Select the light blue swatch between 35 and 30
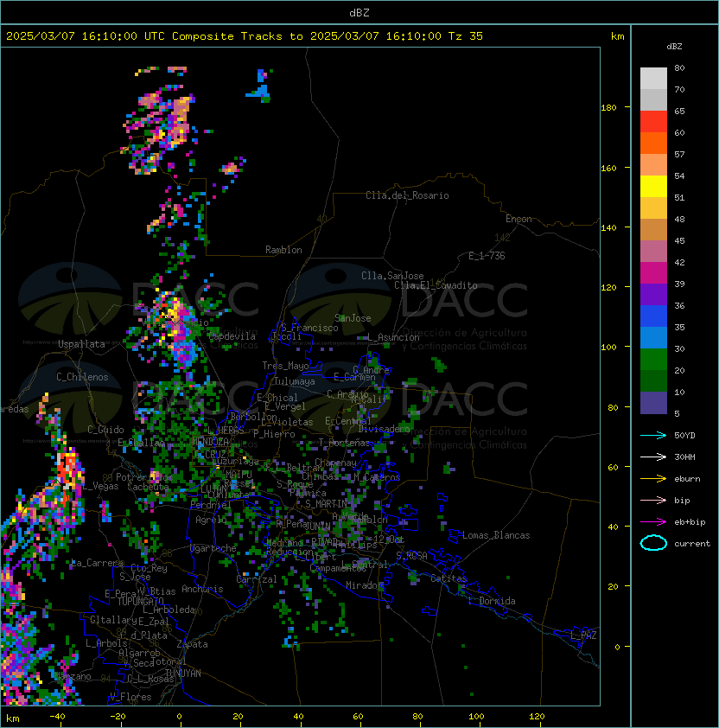Viewport: 719px width, 728px height. [653, 338]
